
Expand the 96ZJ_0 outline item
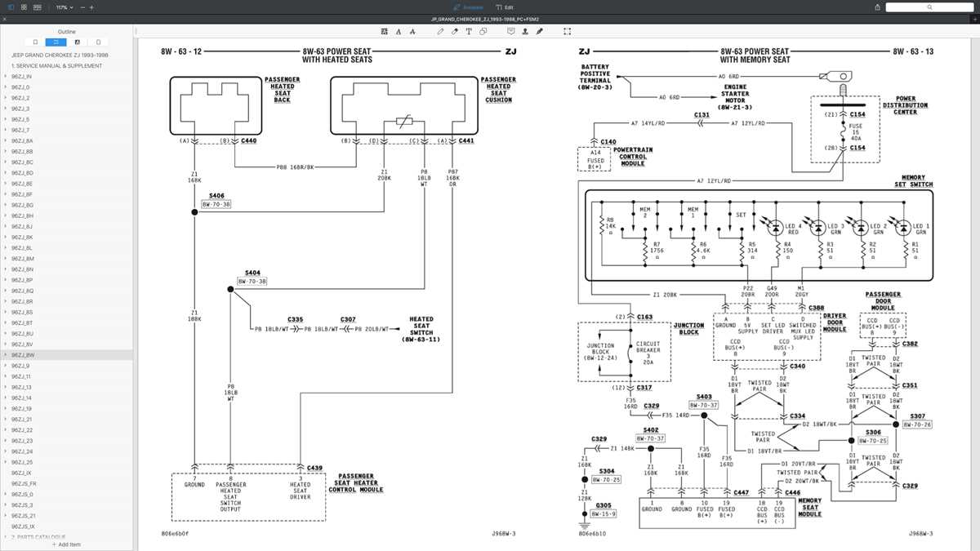[5, 87]
